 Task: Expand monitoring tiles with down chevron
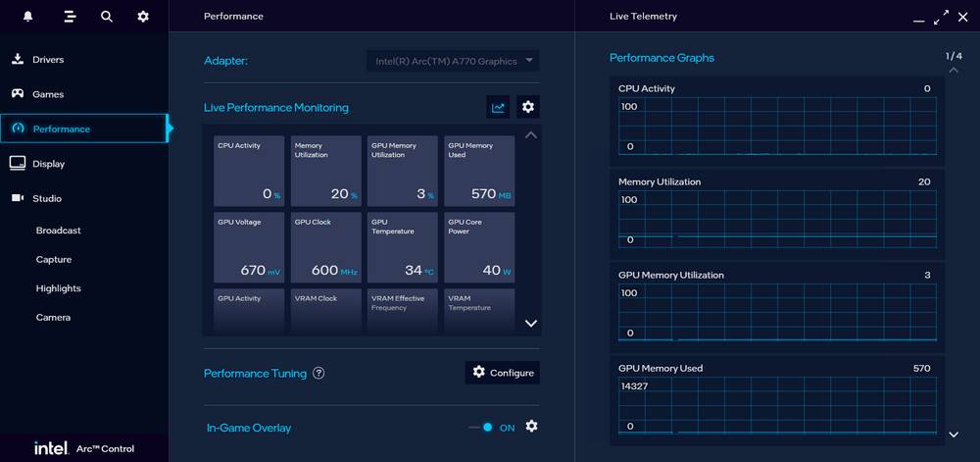[x=530, y=323]
